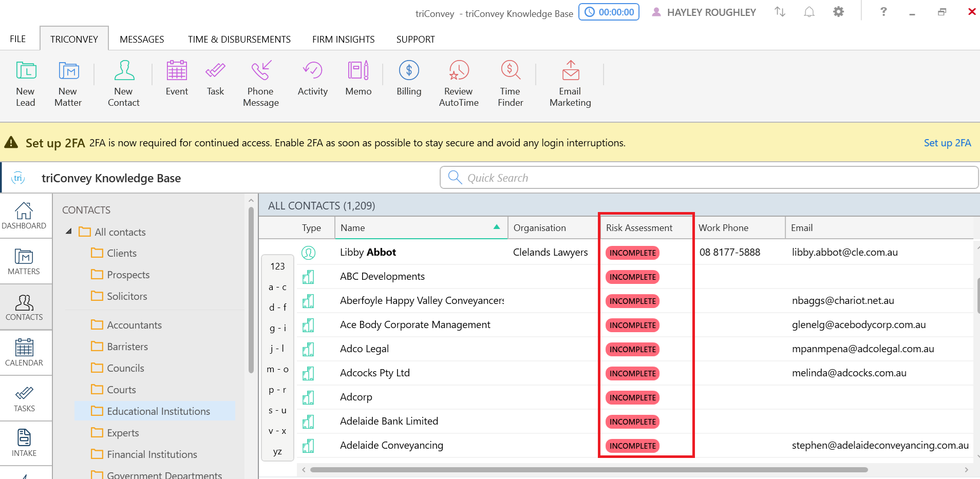Jump to contacts starting with m - o

(x=277, y=369)
